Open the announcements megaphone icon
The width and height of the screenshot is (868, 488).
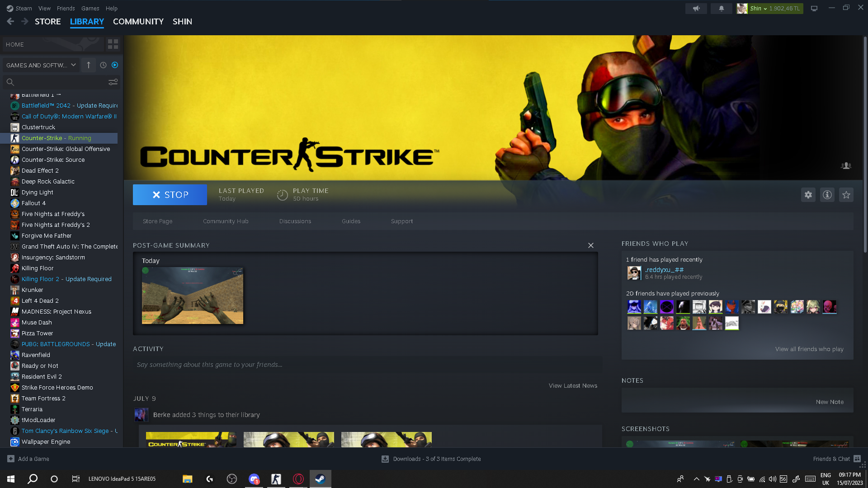point(696,8)
